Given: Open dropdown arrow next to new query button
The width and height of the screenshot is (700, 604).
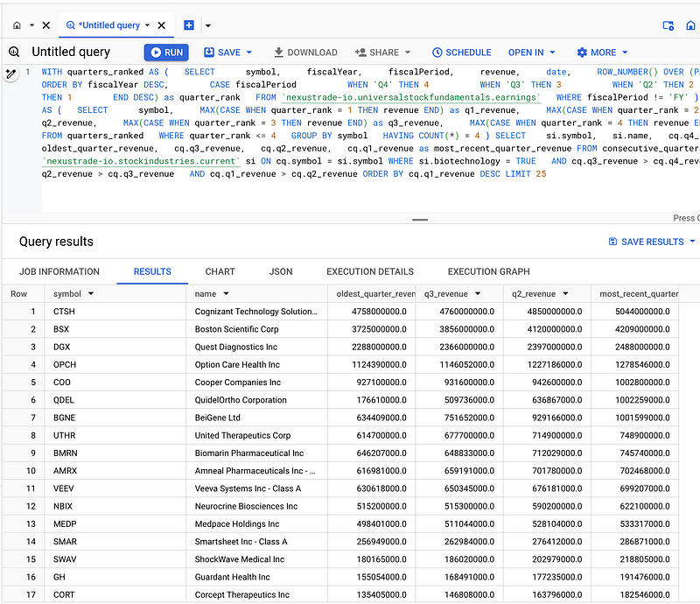Looking at the screenshot, I should [208, 25].
